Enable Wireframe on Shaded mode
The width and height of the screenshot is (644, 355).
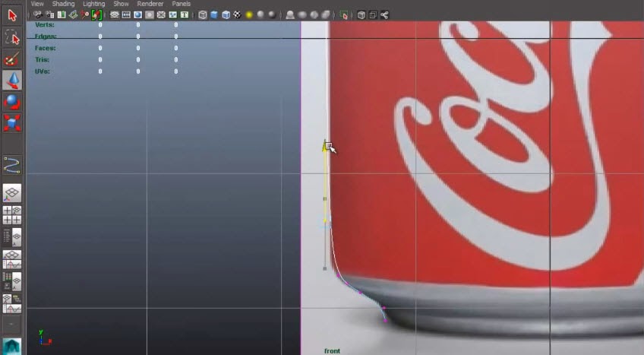click(226, 15)
